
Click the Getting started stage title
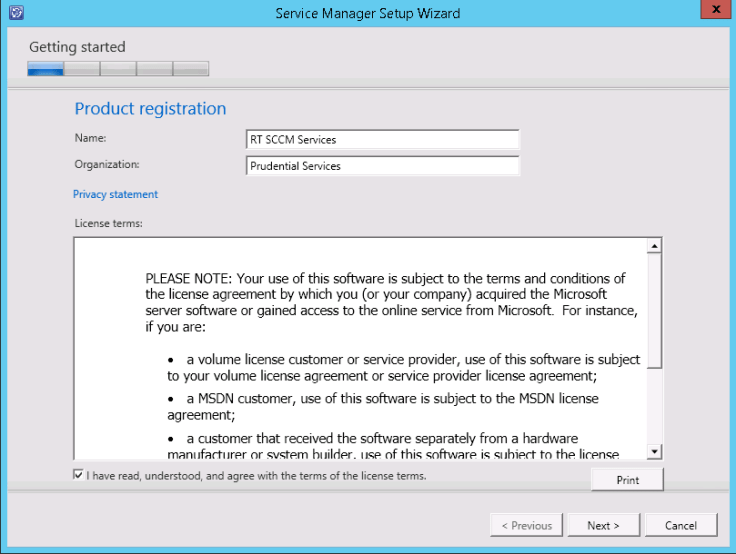point(77,47)
